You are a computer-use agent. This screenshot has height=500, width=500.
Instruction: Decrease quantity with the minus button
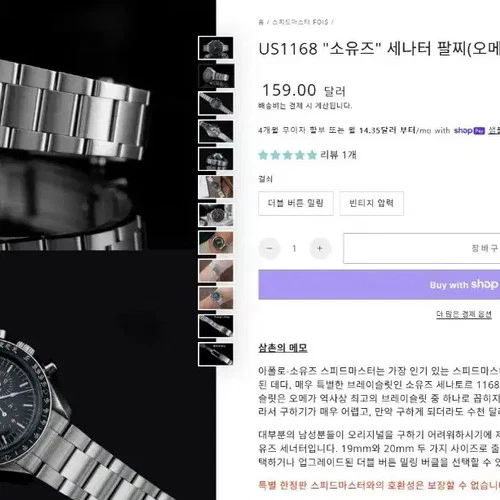click(x=269, y=248)
